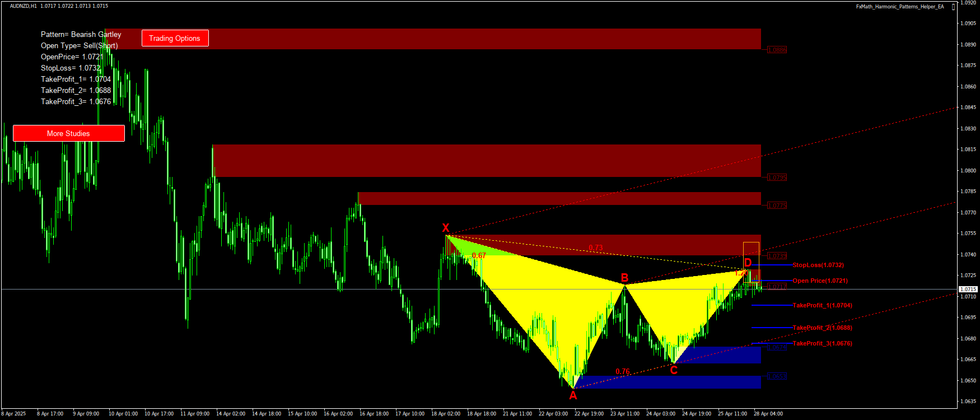Click the AUDNZD,H1 symbol title text

coord(23,6)
